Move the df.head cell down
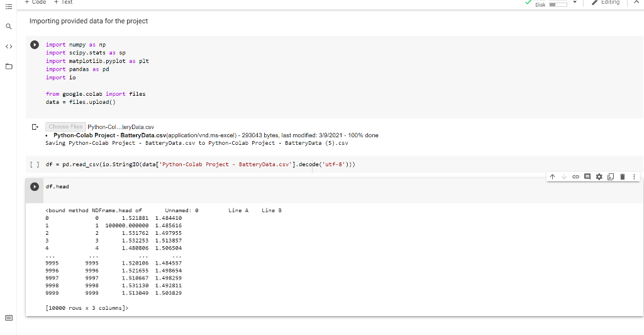 [x=564, y=177]
